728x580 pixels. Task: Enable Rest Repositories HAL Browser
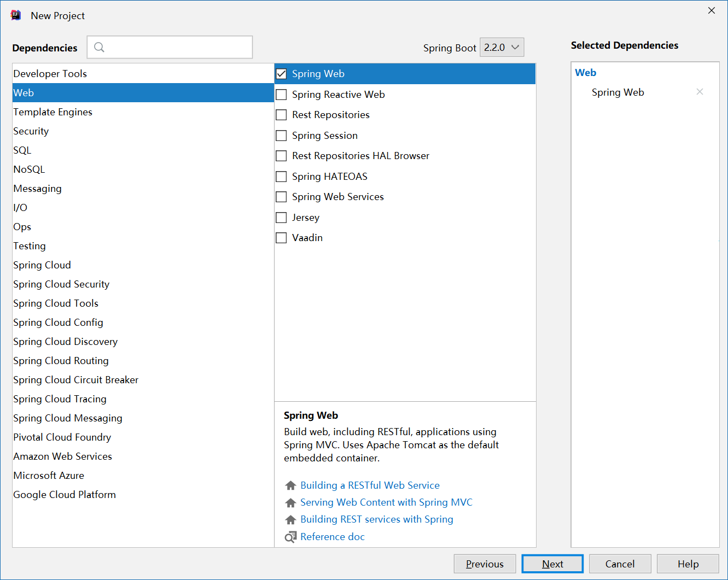click(281, 156)
